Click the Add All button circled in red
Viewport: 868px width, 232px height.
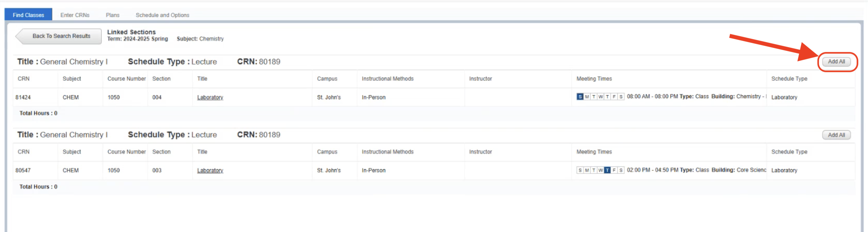click(x=836, y=62)
